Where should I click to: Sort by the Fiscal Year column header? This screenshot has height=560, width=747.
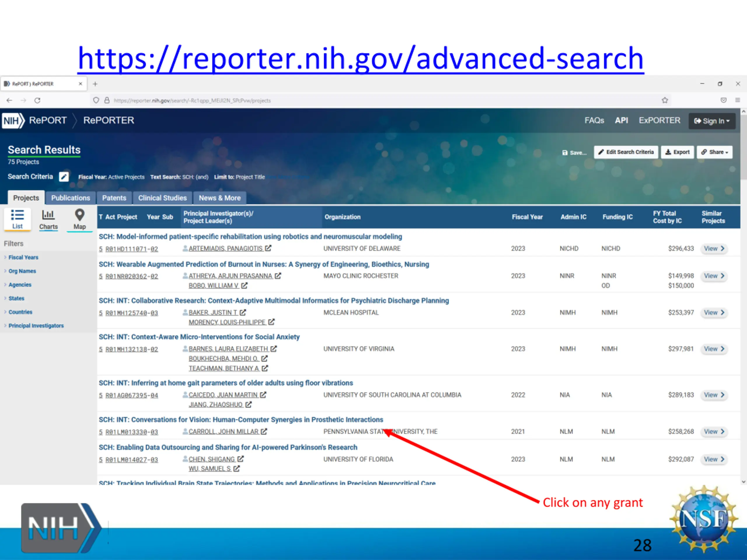pyautogui.click(x=527, y=217)
